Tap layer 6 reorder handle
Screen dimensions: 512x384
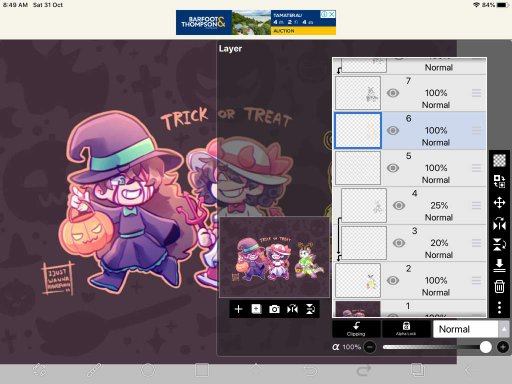coord(476,130)
